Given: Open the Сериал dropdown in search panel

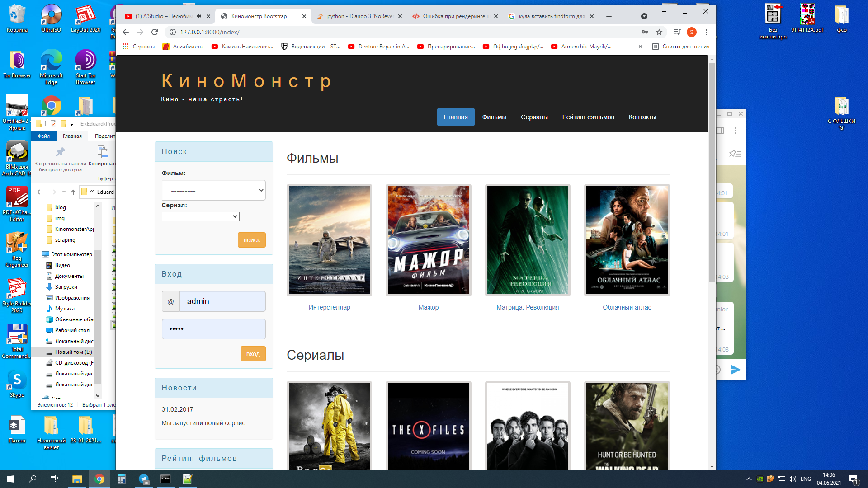Looking at the screenshot, I should pyautogui.click(x=200, y=216).
